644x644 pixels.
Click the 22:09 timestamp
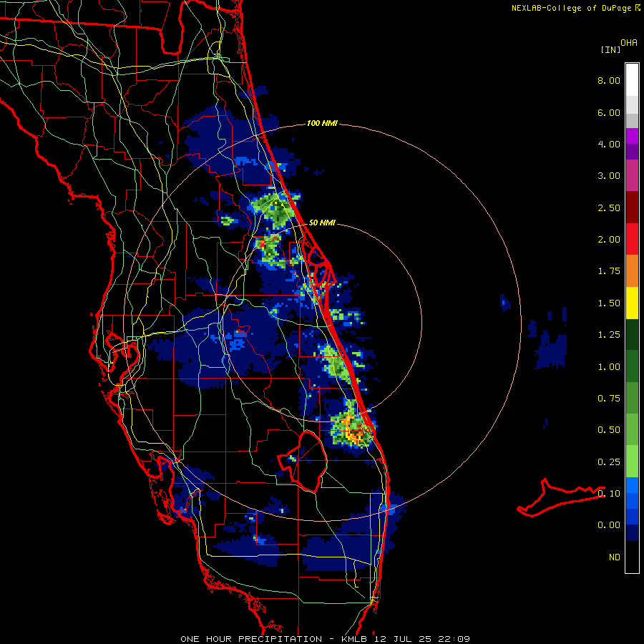tap(454, 639)
